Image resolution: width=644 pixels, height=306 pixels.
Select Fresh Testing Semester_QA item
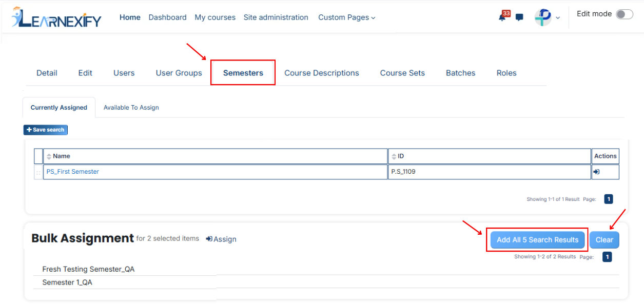coord(88,269)
